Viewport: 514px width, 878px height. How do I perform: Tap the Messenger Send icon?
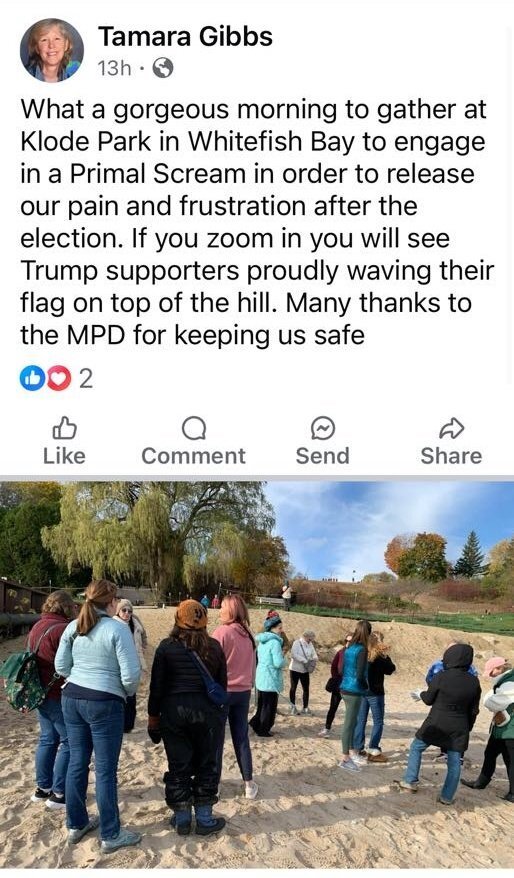click(x=323, y=429)
